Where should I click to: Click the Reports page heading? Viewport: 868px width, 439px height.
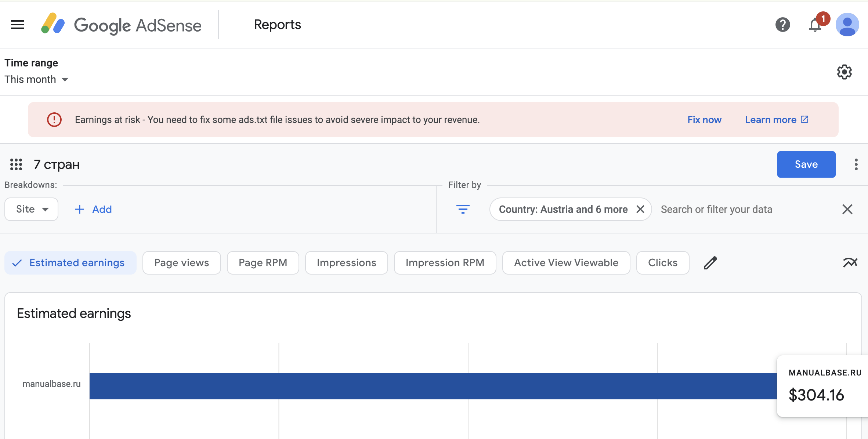(x=278, y=25)
